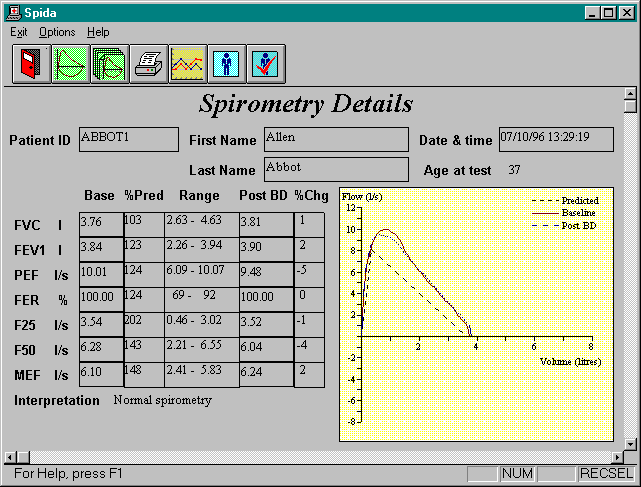The height and width of the screenshot is (487, 641).
Task: Click the patient icon with red checkmark
Action: pos(266,64)
